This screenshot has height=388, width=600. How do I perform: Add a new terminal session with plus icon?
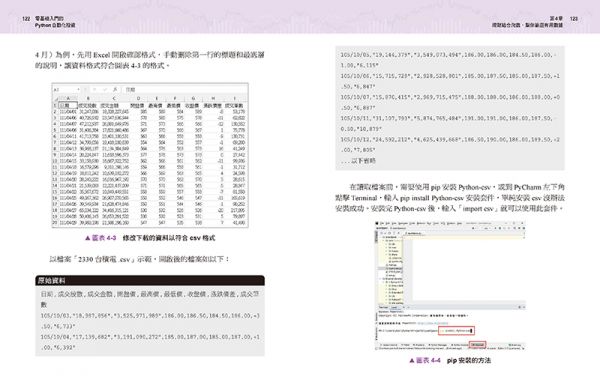tap(404, 307)
